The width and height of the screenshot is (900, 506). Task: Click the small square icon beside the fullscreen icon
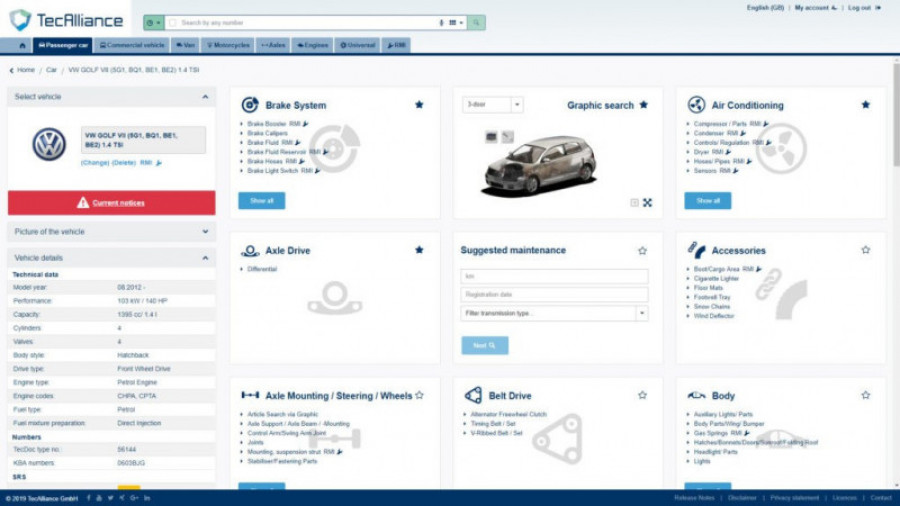pos(634,203)
